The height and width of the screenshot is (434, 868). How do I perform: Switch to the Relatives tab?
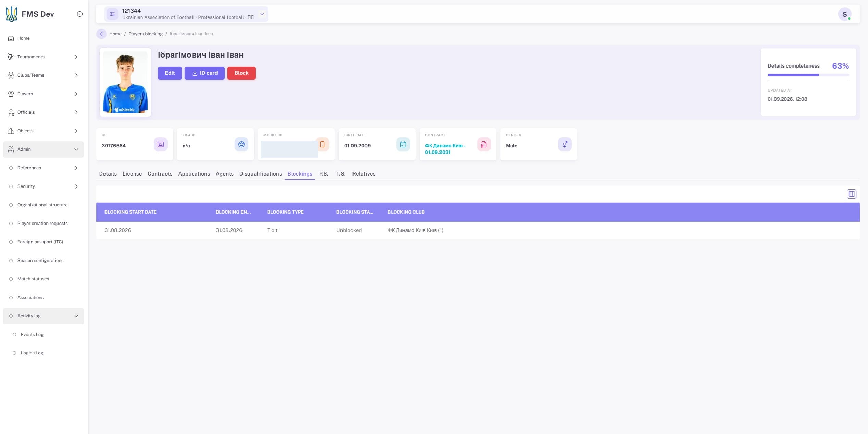(x=364, y=174)
